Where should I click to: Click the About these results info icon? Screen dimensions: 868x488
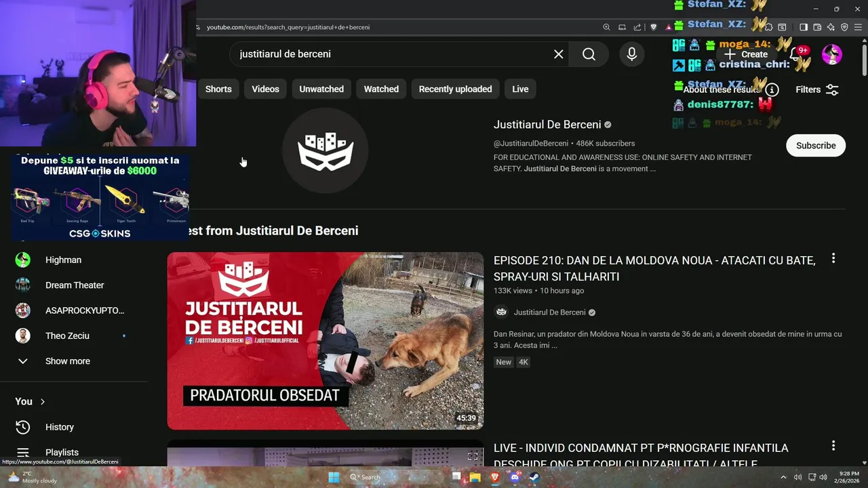(x=772, y=89)
